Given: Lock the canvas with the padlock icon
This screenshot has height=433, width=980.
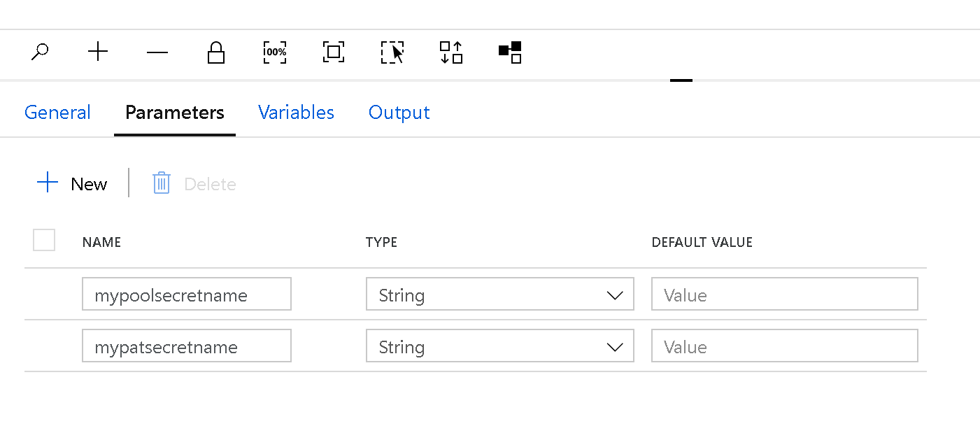Looking at the screenshot, I should (x=215, y=52).
